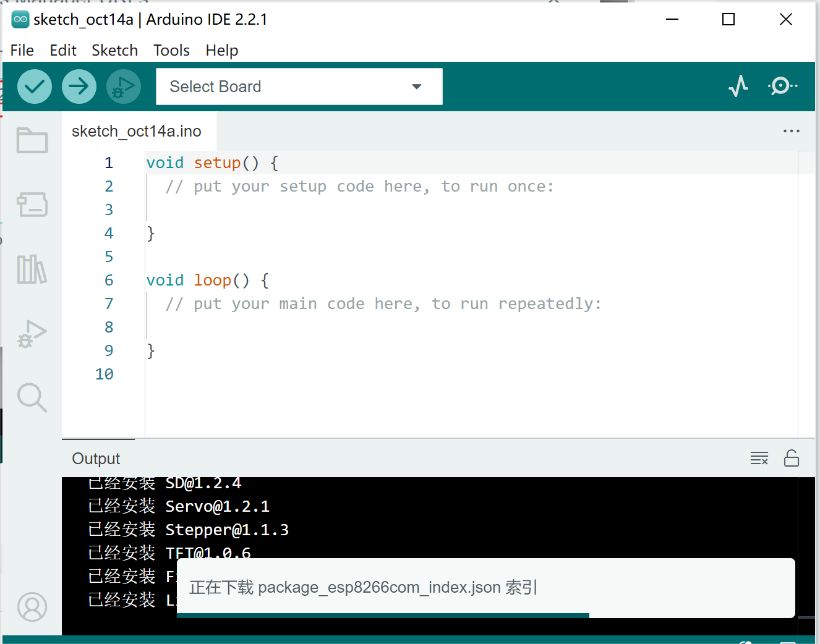Viewport: 820px width, 644px height.
Task: Open the Library Manager panel
Action: 32,270
